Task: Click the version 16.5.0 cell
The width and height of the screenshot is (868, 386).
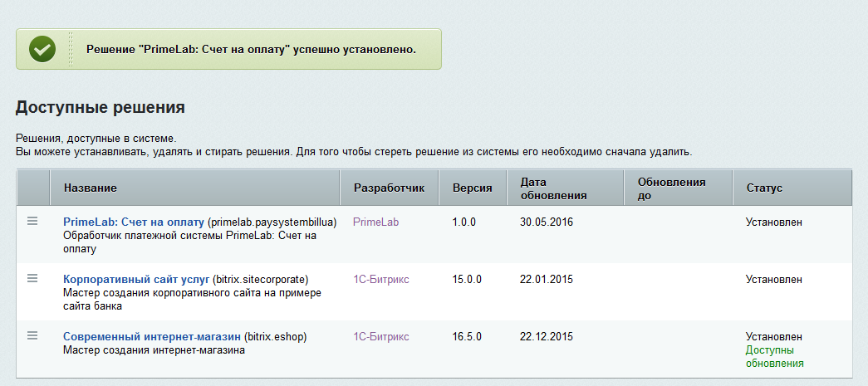Action: tap(467, 337)
